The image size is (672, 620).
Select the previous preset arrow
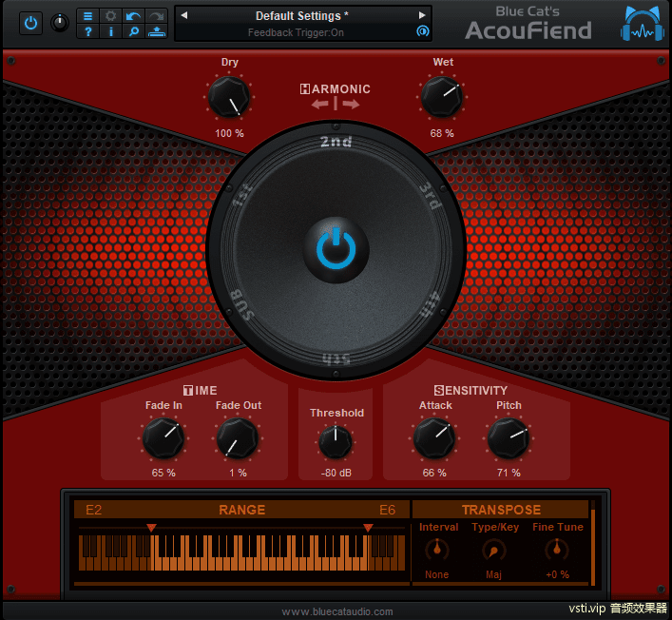click(184, 15)
